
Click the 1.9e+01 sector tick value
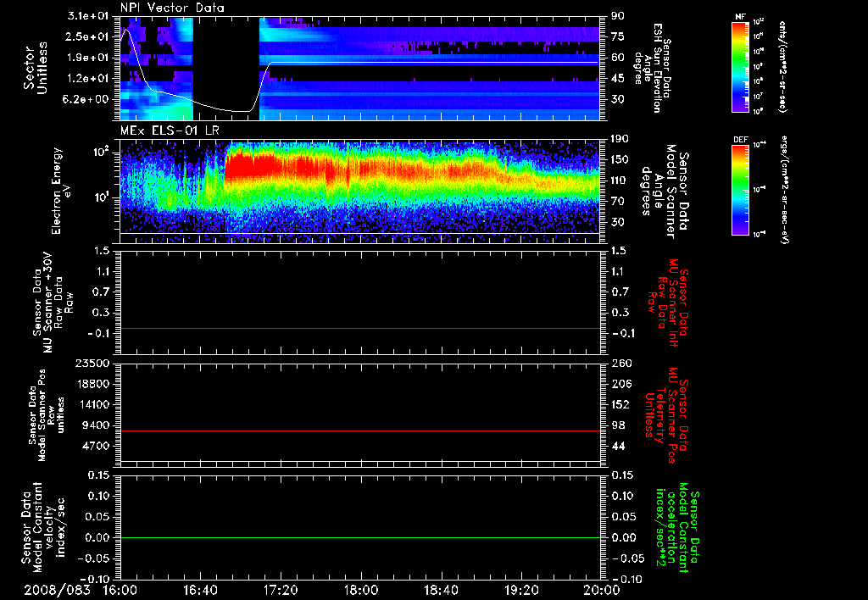point(88,58)
